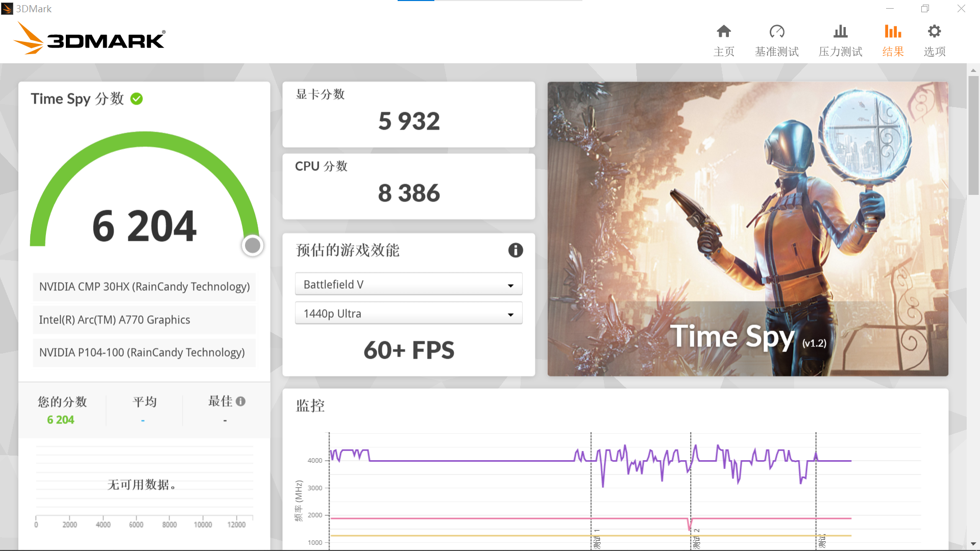
Task: Click the 您的分数 value 6 204
Action: (61, 420)
